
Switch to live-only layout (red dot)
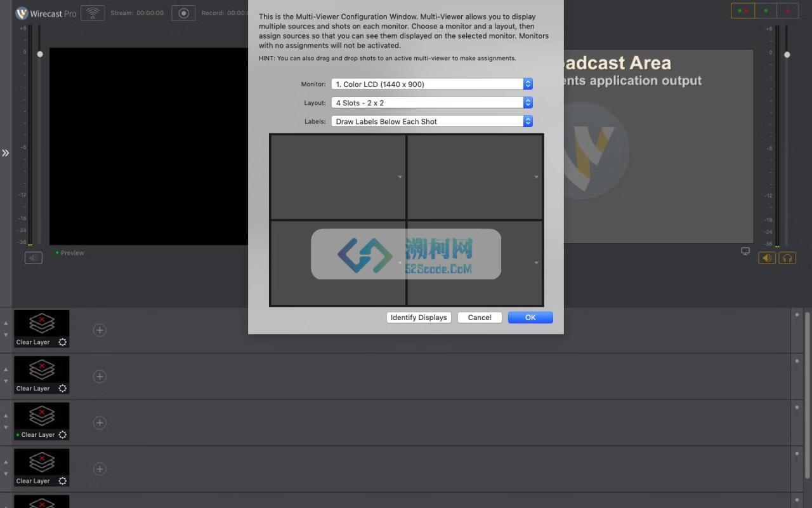tap(788, 11)
